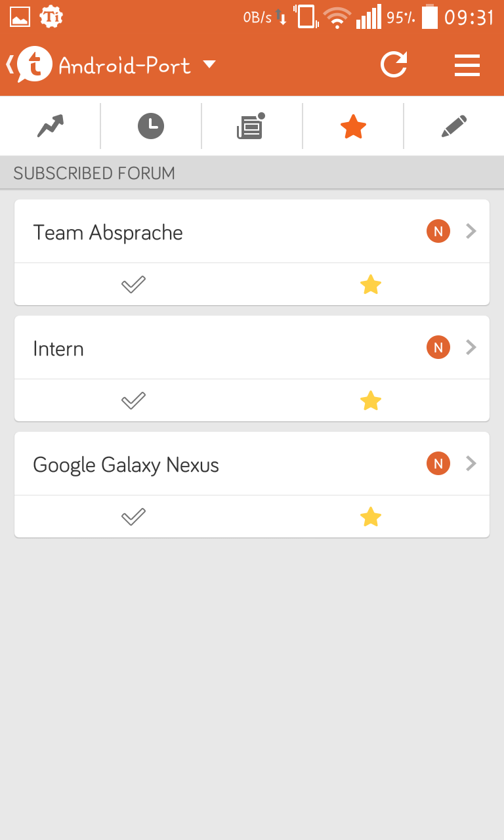Switch to the clock timeline tab
This screenshot has width=504, height=840.
coord(151,126)
